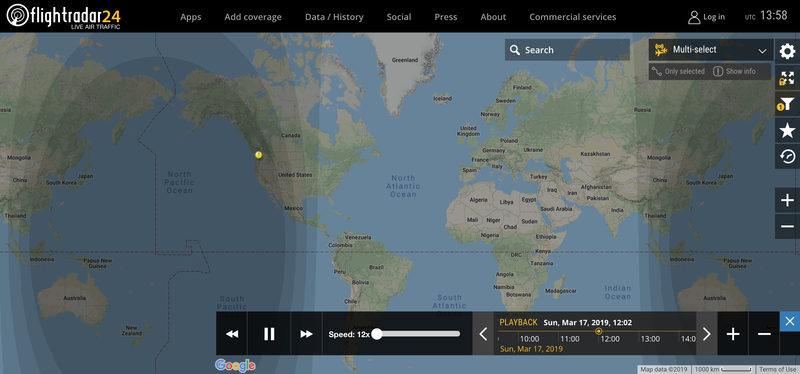Screen dimensions: 800x374
Task: Select the yellow aircraft marker near Seattle
Action: click(258, 155)
